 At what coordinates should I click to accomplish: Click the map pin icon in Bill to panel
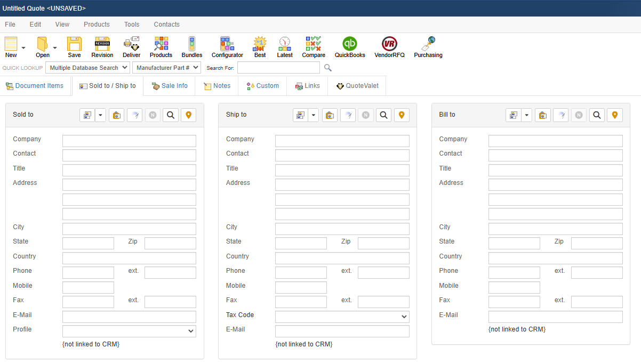coord(615,115)
